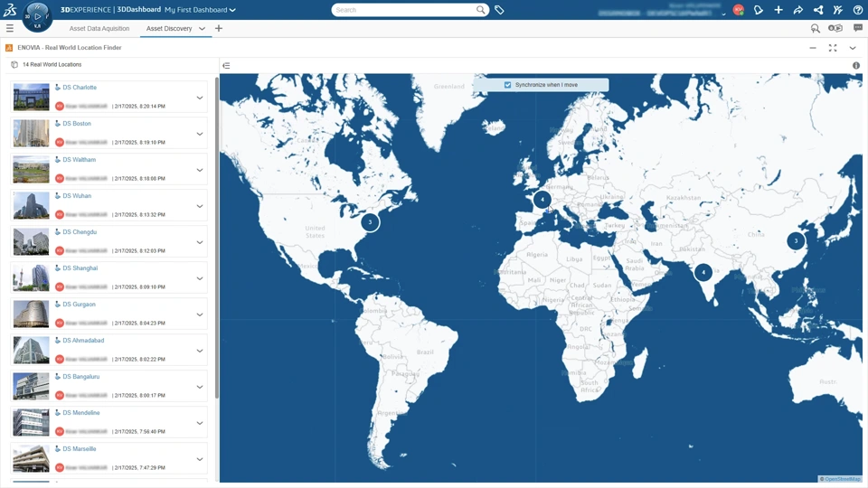The image size is (868, 488).
Task: Open the DS Wuhan location link
Action: tap(77, 196)
